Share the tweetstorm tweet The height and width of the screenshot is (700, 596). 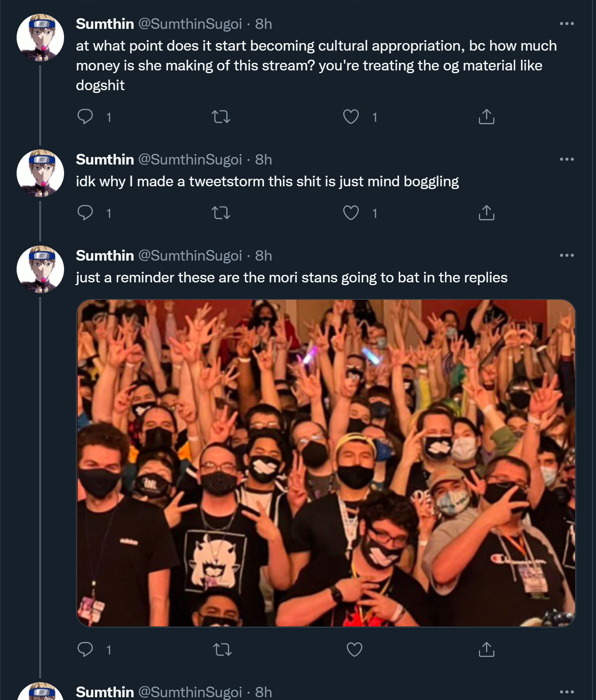click(486, 213)
